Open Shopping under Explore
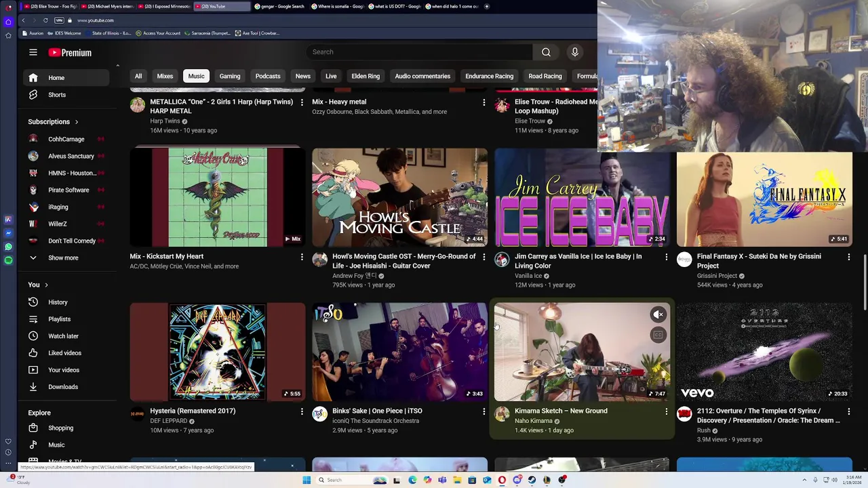Viewport: 868px width, 488px height. pyautogui.click(x=66, y=428)
